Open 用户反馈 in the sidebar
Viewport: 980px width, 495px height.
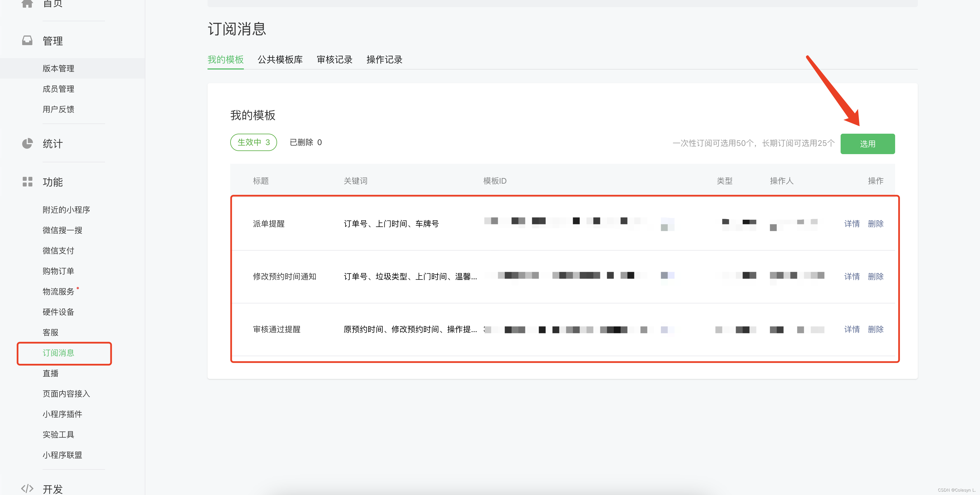(x=58, y=110)
